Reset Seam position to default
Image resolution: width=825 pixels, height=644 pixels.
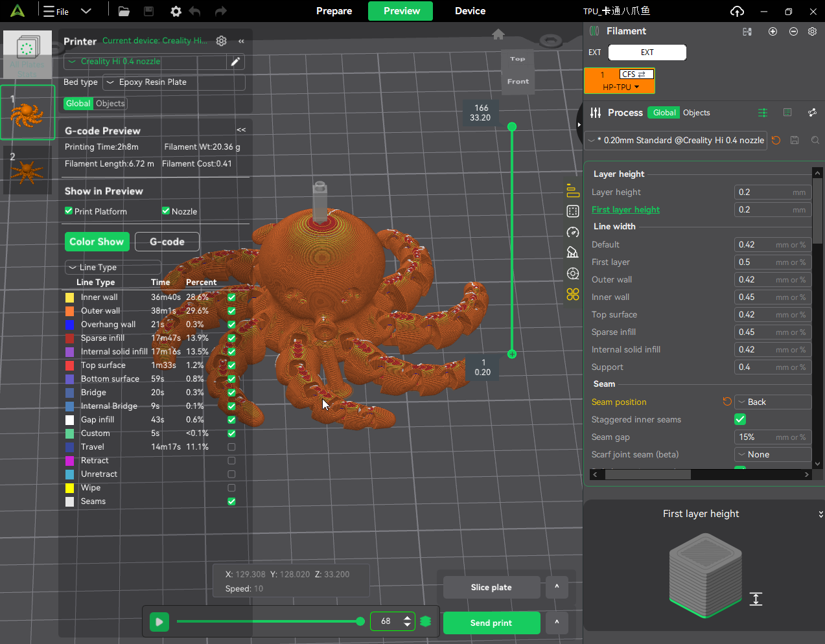click(727, 402)
